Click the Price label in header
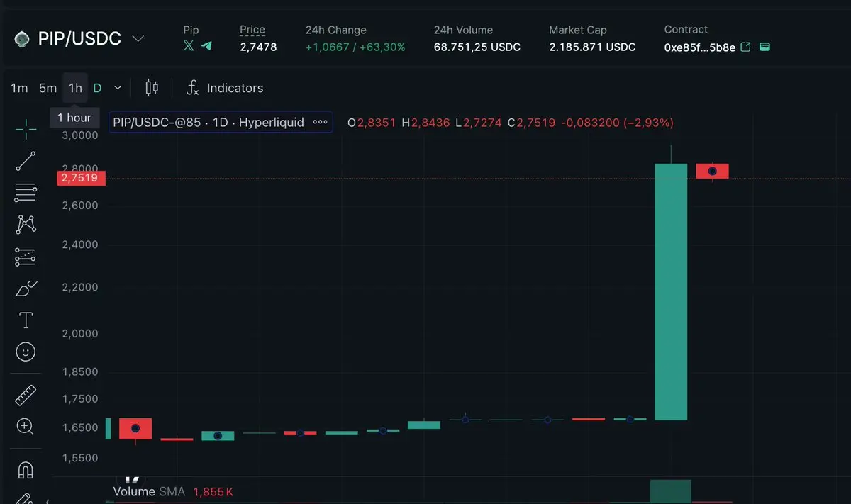851x504 pixels. click(252, 30)
